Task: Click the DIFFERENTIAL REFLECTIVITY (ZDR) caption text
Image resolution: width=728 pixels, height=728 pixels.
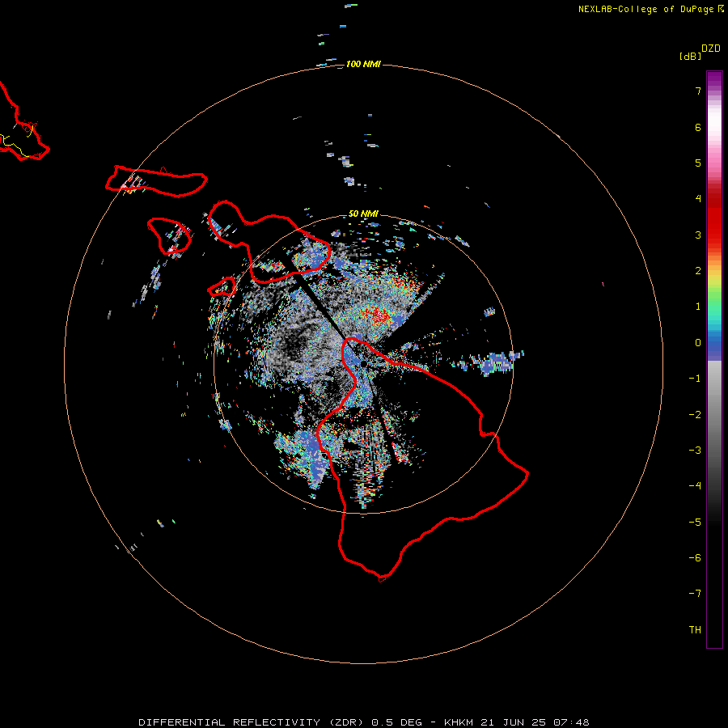Action: click(x=252, y=722)
